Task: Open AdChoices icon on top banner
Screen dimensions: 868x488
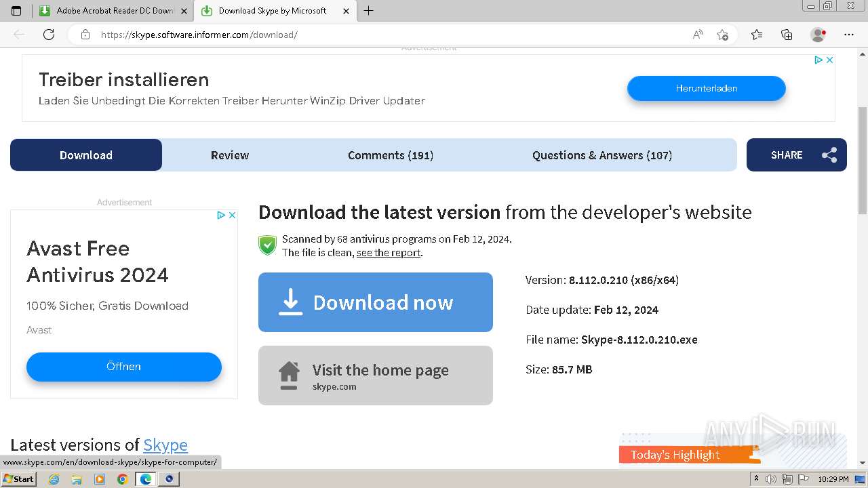Action: coord(818,60)
